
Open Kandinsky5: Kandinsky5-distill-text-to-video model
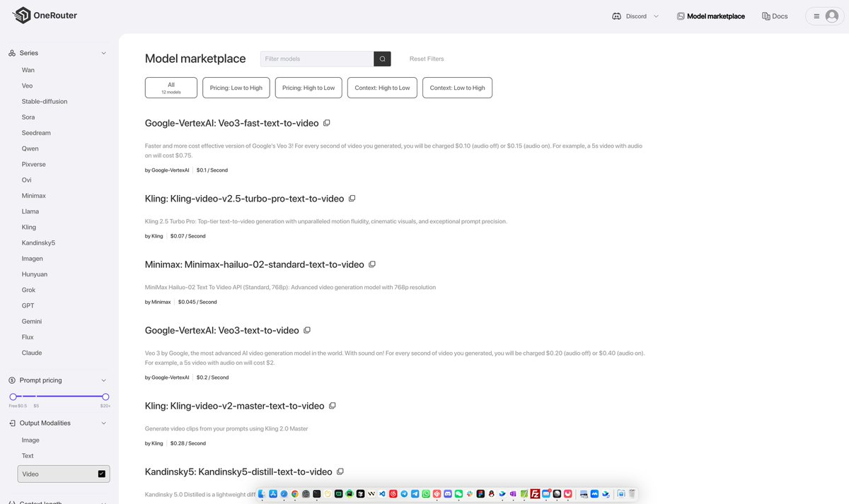(x=238, y=471)
